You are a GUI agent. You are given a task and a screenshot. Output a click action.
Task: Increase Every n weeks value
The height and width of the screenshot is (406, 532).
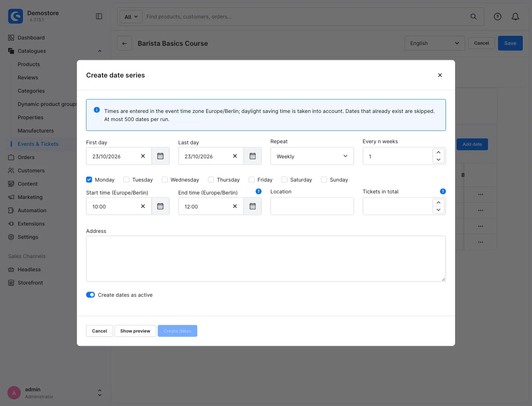(x=439, y=152)
